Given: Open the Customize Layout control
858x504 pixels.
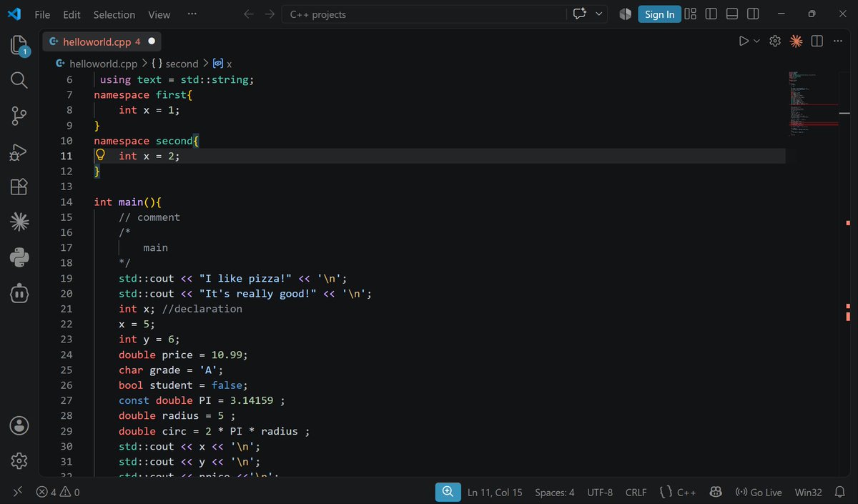Looking at the screenshot, I should (690, 14).
